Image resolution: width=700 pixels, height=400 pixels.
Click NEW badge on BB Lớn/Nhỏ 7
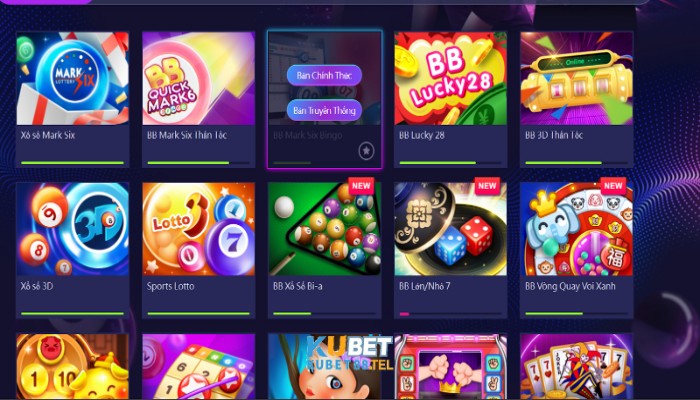(487, 186)
